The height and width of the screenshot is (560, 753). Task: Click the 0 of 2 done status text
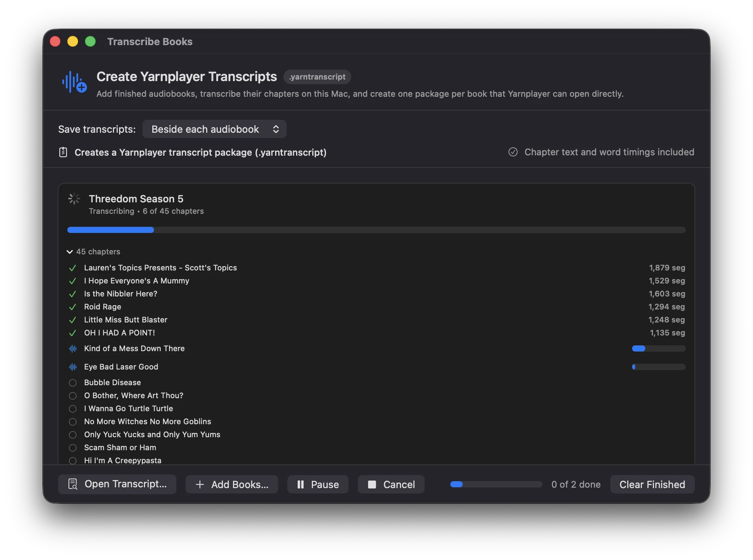pyautogui.click(x=576, y=485)
